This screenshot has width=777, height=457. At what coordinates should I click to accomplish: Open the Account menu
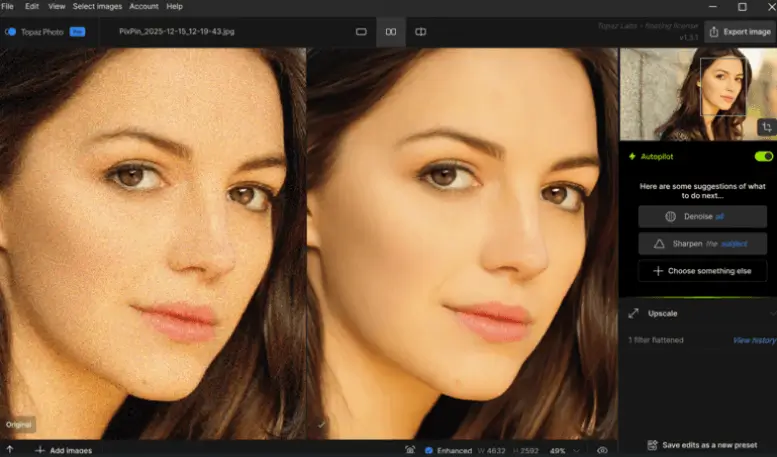(144, 6)
